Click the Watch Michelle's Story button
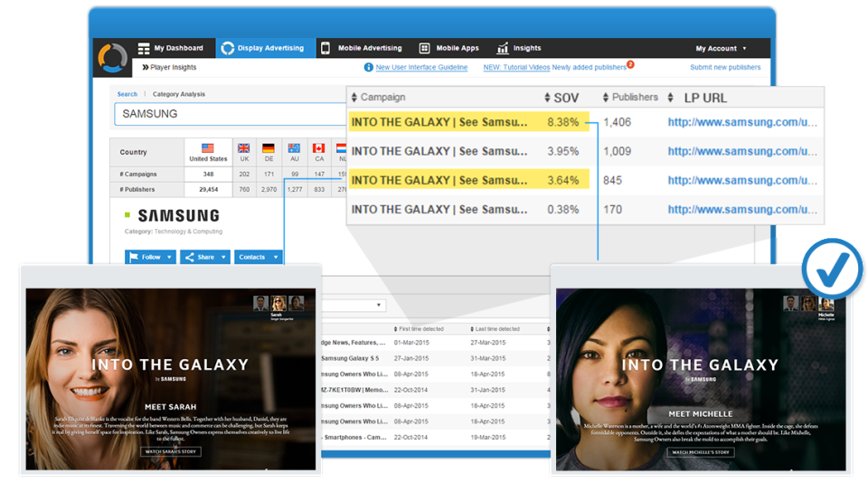This screenshot has width=868, height=483. pyautogui.click(x=701, y=452)
